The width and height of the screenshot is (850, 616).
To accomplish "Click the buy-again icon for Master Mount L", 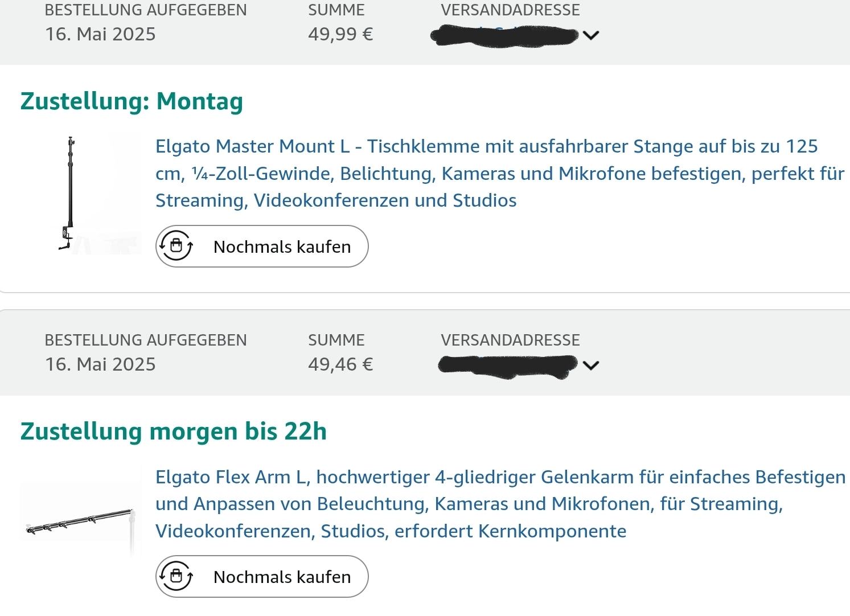I will point(176,246).
